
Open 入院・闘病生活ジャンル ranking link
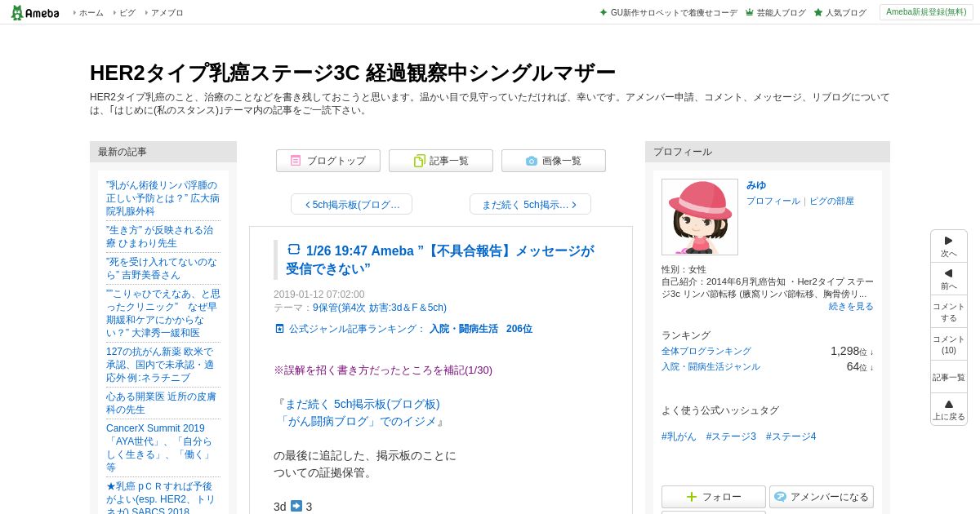pos(710,366)
